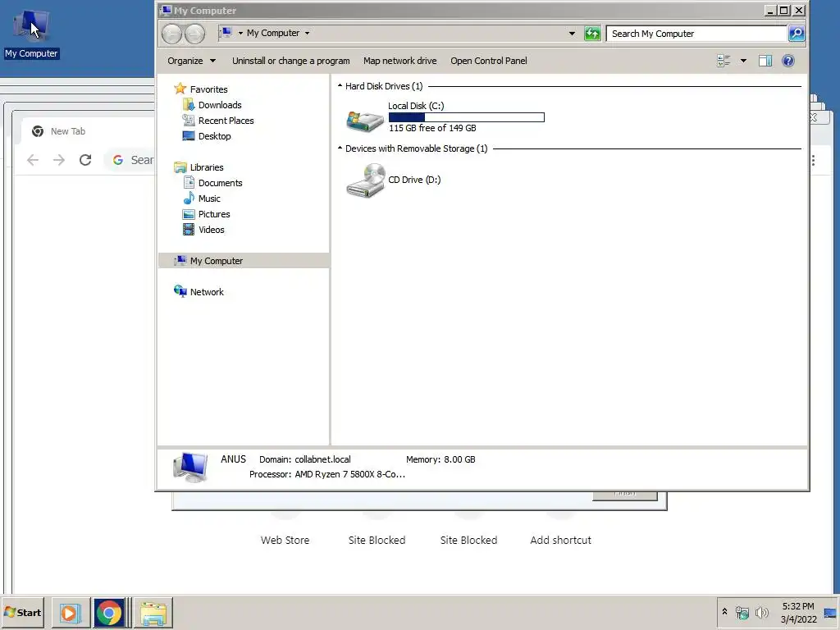Click the refresh icon beside the address bar
Viewport: 840px width, 630px height.
coord(592,33)
